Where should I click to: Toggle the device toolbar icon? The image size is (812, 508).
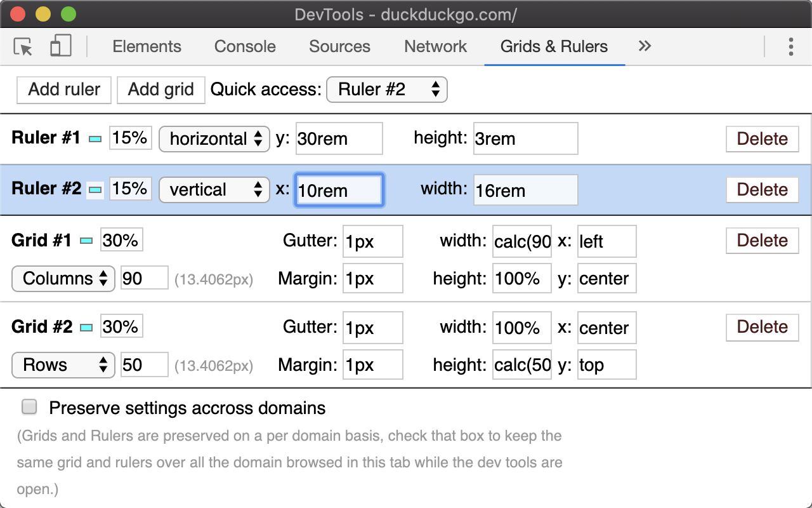[60, 46]
